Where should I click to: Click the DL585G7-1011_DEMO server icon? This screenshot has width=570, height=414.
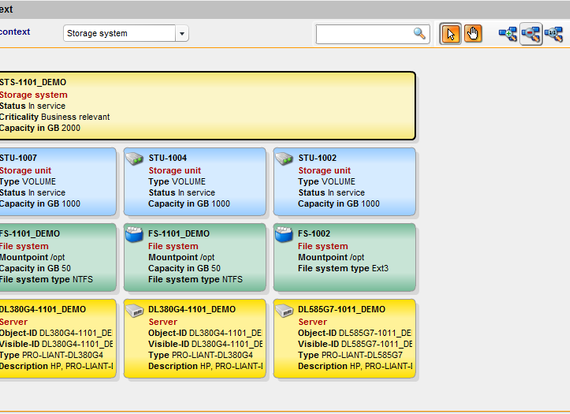click(284, 310)
